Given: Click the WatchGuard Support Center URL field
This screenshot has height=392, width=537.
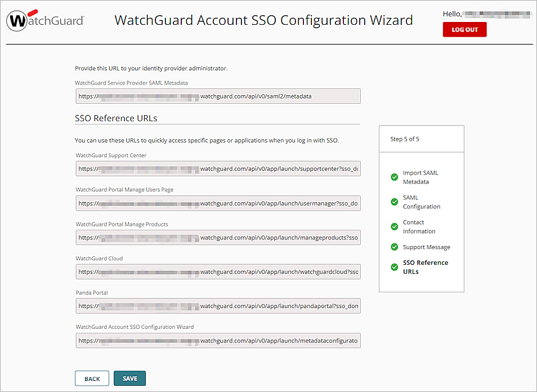Looking at the screenshot, I should pyautogui.click(x=218, y=168).
